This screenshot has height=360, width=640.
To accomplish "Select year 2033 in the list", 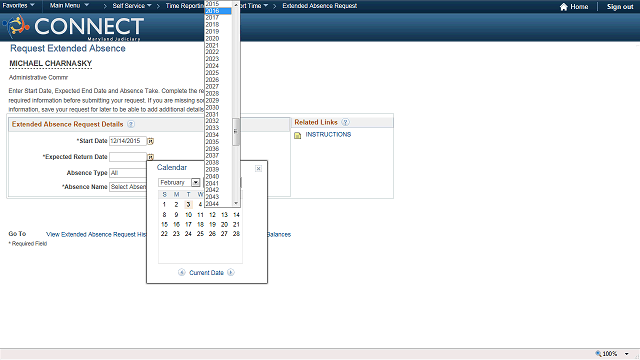I will point(218,128).
